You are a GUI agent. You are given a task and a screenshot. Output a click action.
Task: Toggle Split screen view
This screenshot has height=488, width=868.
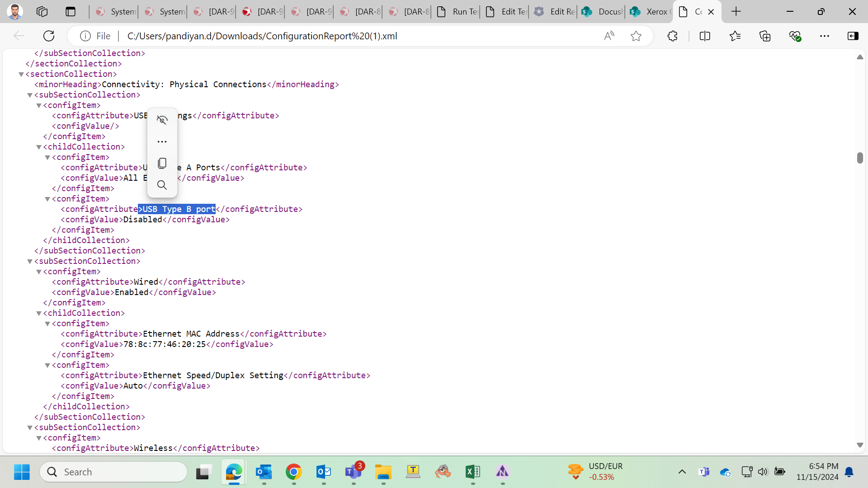coord(705,36)
